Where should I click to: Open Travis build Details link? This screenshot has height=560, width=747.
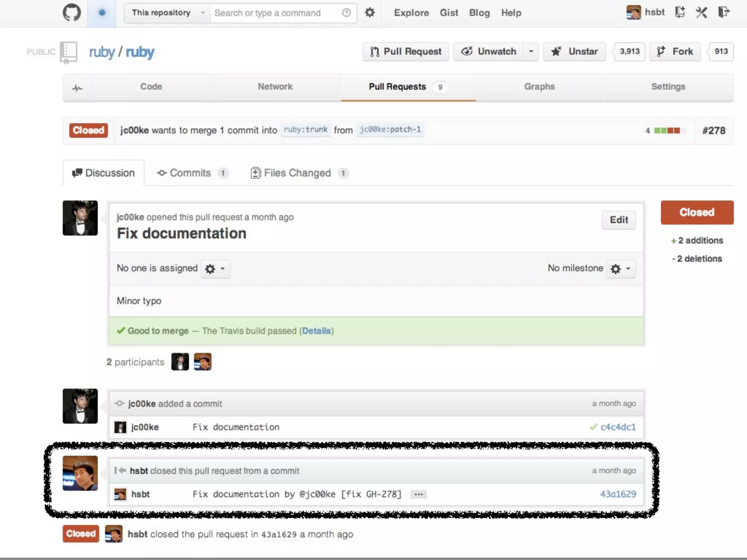pyautogui.click(x=317, y=331)
